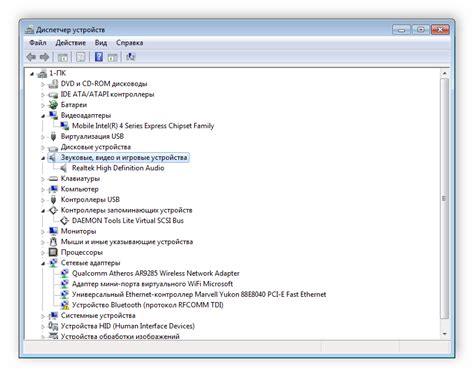Viewport: 474px width, 377px height.
Task: Expand the Клавиатуры node
Action: tap(43, 179)
